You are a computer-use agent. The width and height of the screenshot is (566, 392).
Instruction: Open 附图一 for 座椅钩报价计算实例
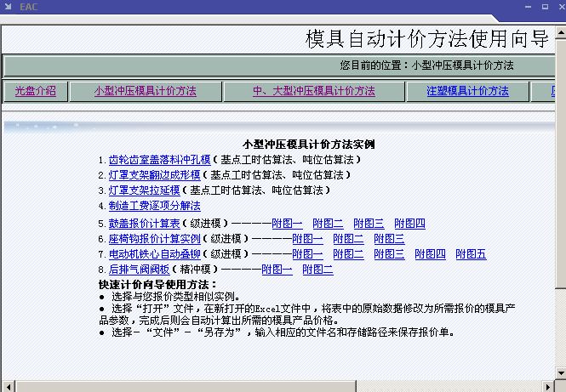point(307,239)
